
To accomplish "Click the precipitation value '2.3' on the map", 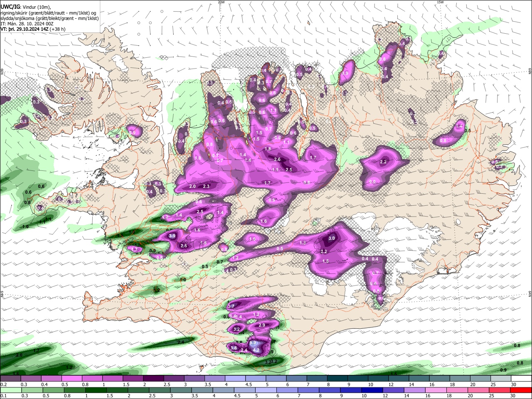I will pos(206,187).
